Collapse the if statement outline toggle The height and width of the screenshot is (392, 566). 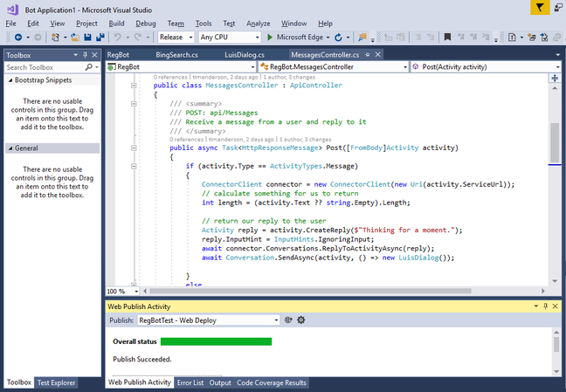point(134,167)
